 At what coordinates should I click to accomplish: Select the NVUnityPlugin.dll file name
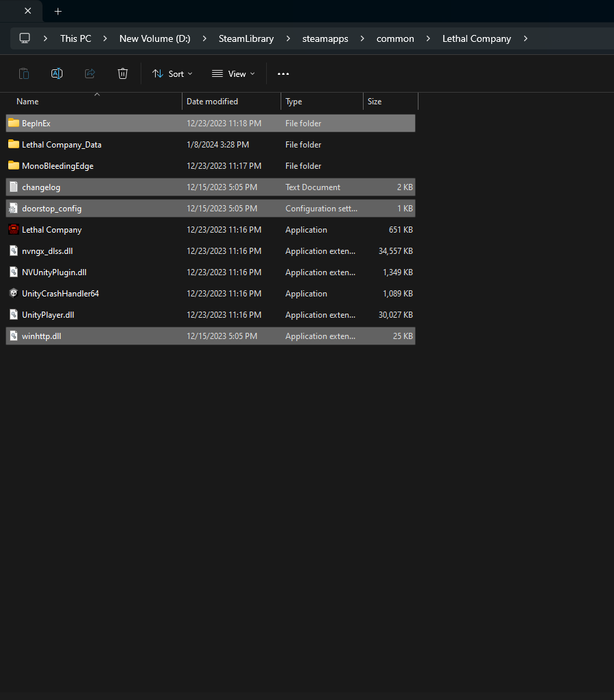pyautogui.click(x=54, y=272)
